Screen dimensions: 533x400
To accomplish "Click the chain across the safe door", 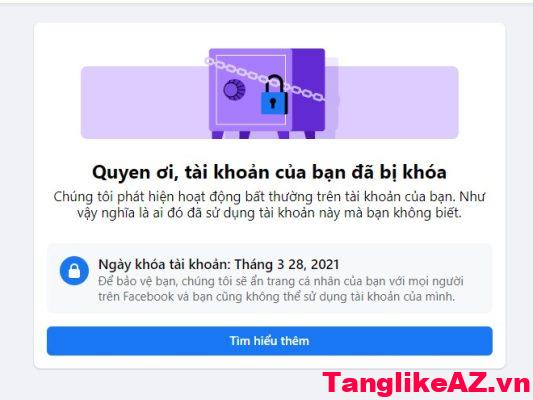I will (x=265, y=80).
